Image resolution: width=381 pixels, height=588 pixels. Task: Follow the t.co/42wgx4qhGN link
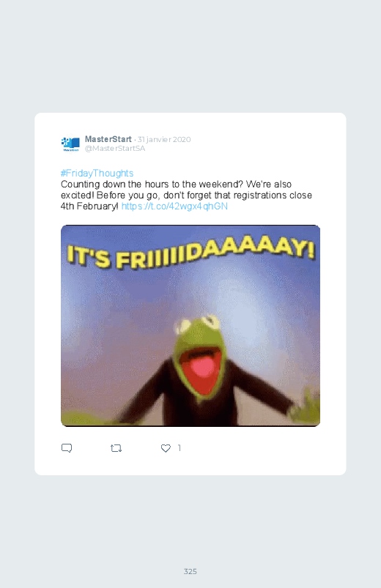[x=174, y=206]
